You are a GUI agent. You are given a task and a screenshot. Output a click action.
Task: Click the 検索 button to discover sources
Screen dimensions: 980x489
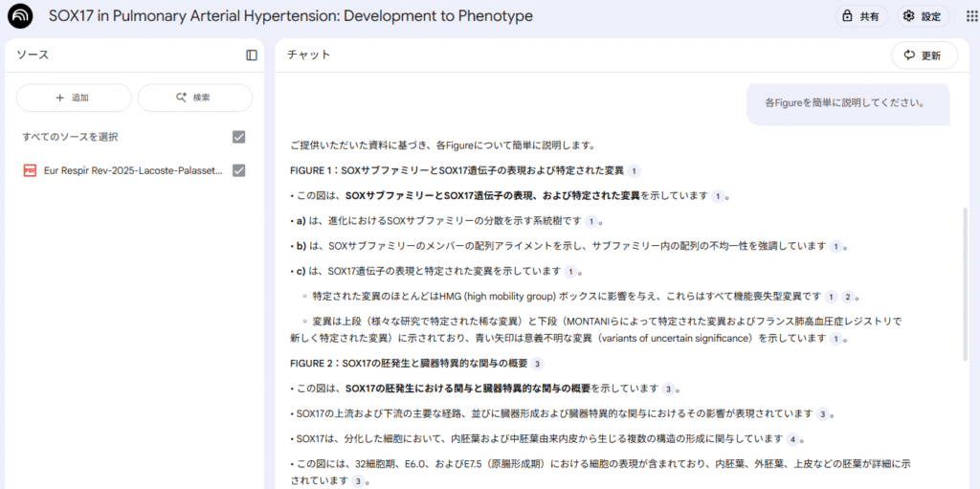(194, 98)
